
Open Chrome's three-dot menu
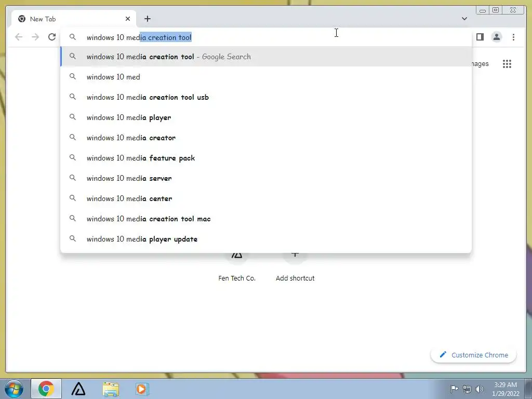[x=513, y=37]
